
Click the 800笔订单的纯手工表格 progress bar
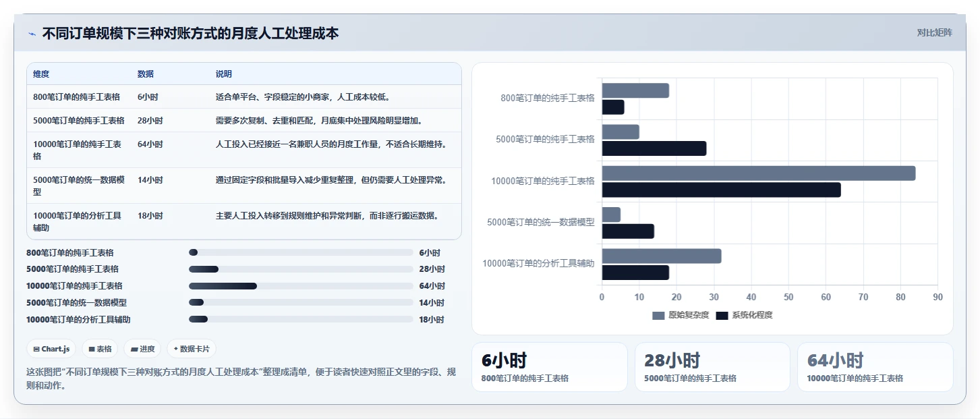pos(301,252)
